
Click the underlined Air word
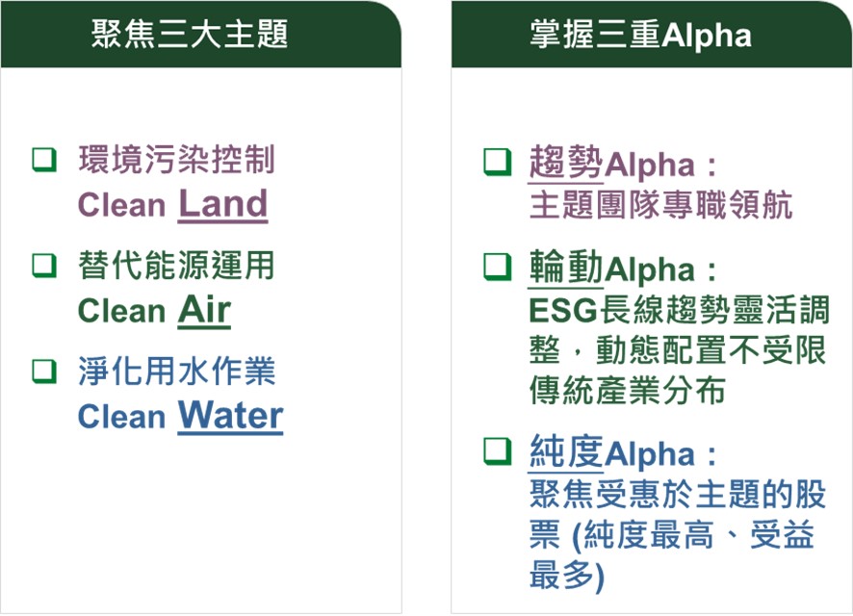204,311
